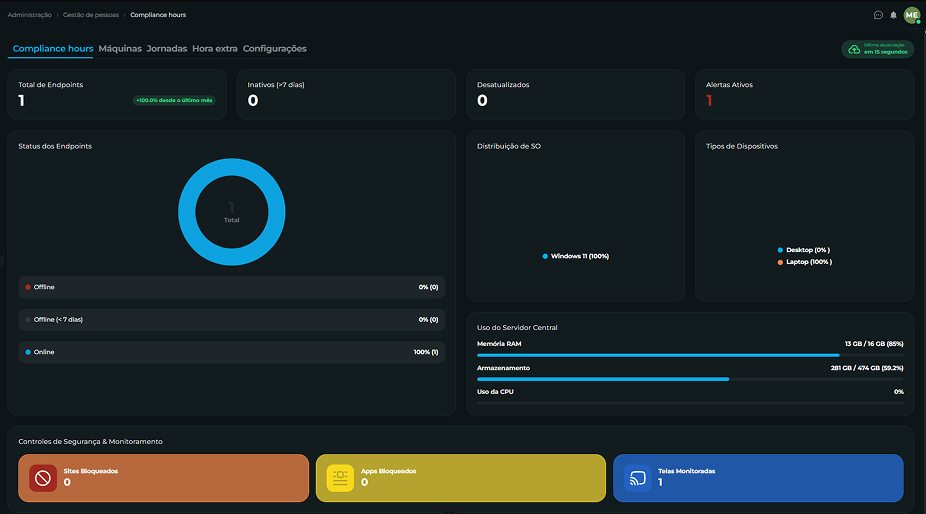926x514 pixels.
Task: Open the Telas Monitoradas card
Action: point(758,478)
